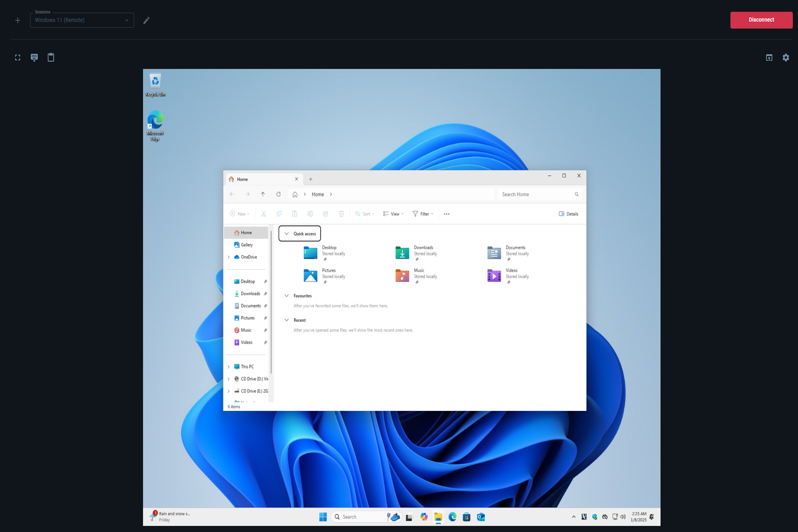Click the refresh icon in File Explorer

coord(278,195)
